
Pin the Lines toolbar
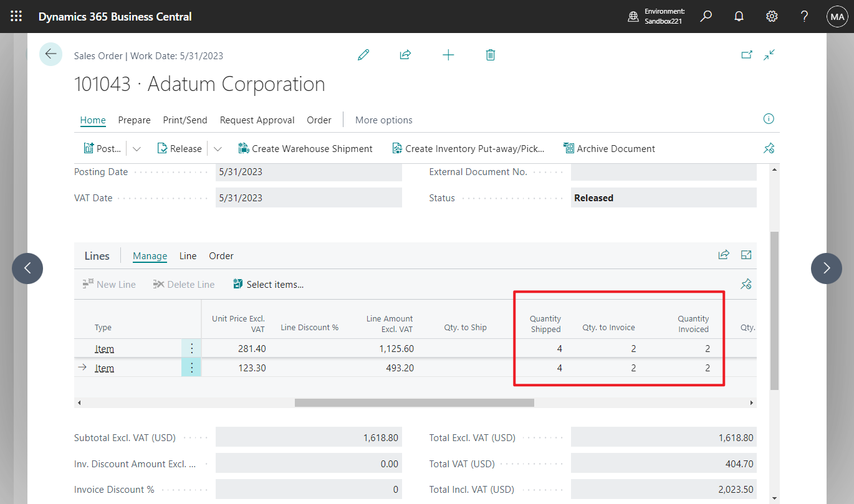(x=746, y=283)
